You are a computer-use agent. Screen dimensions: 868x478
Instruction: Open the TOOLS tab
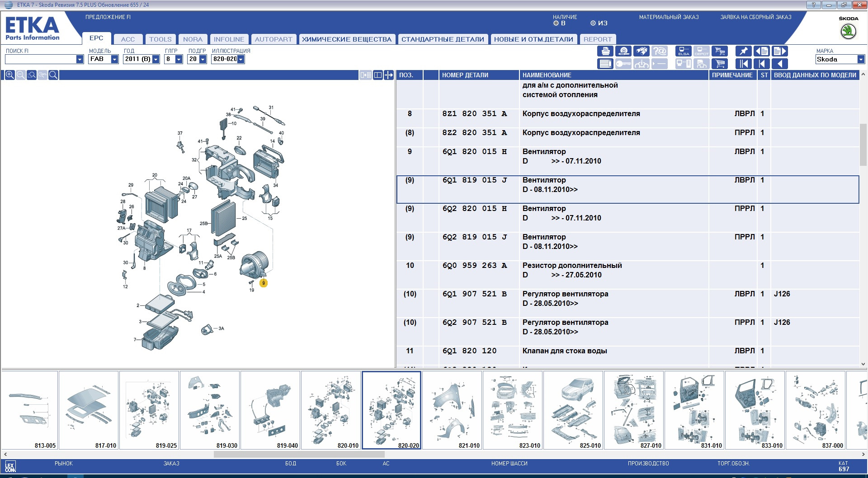point(160,39)
